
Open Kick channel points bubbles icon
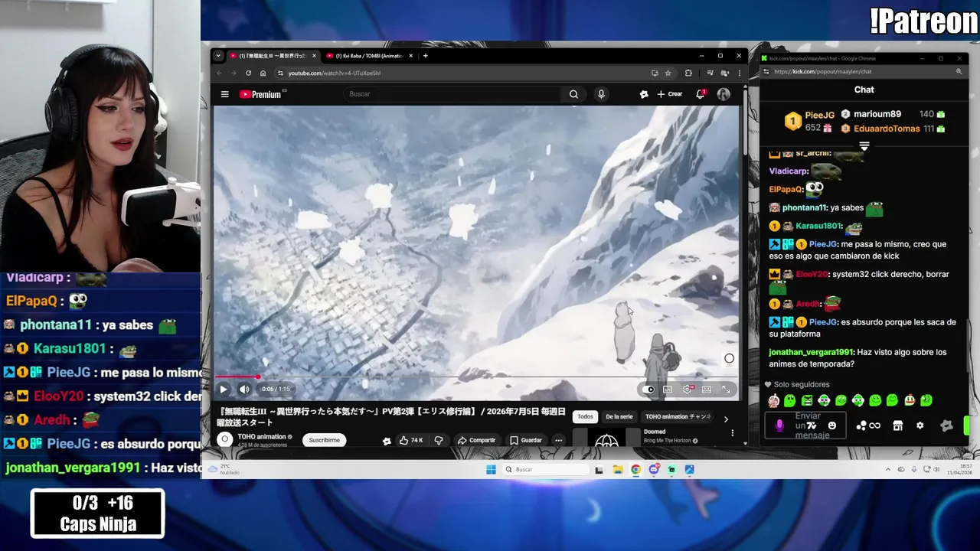click(x=861, y=425)
